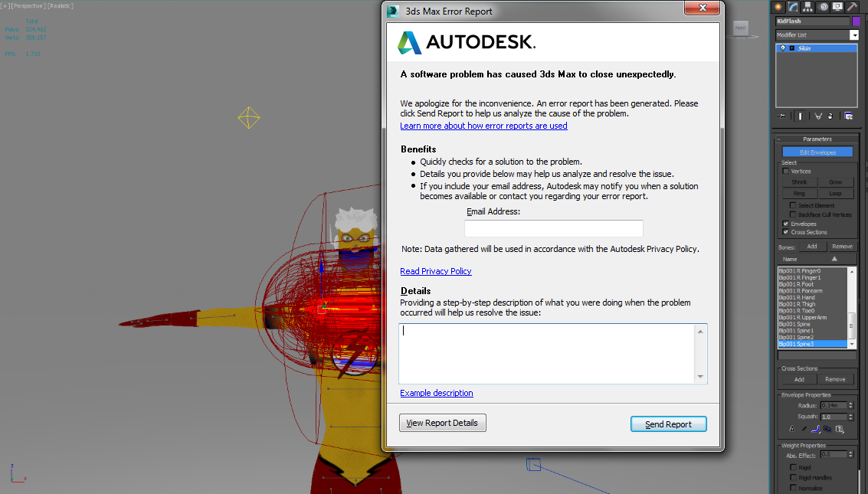Select Bip001 R Finger0 in bone list

point(813,271)
